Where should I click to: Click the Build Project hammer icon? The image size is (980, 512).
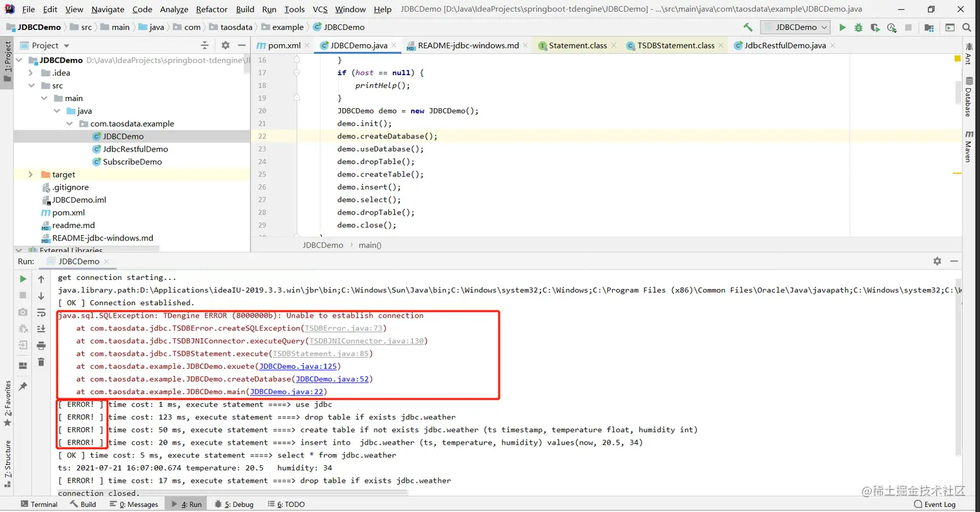748,27
